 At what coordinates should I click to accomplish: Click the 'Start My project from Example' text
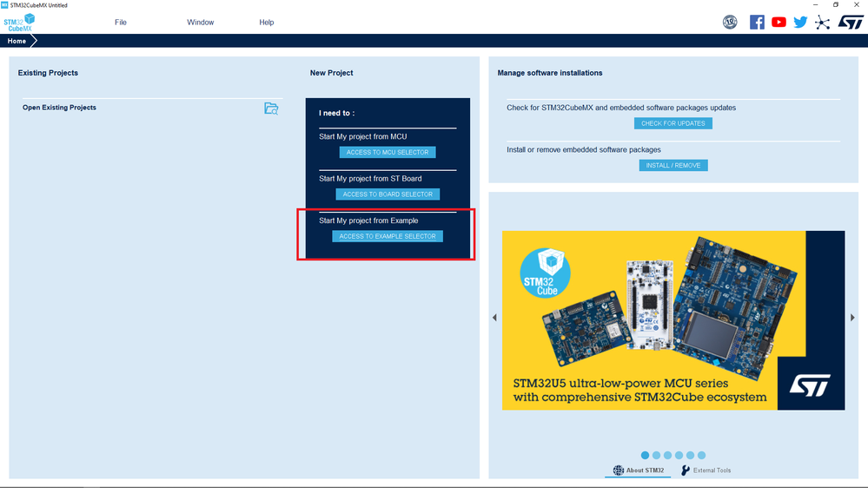click(368, 220)
